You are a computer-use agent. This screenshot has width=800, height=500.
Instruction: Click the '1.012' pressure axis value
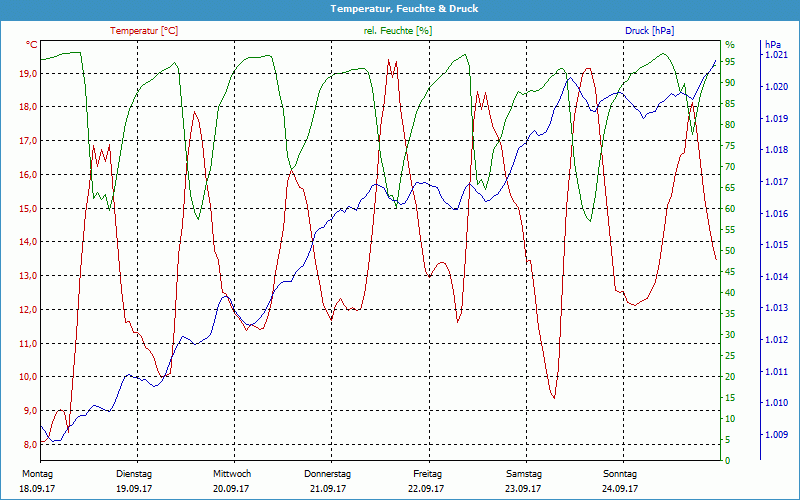pyautogui.click(x=777, y=339)
